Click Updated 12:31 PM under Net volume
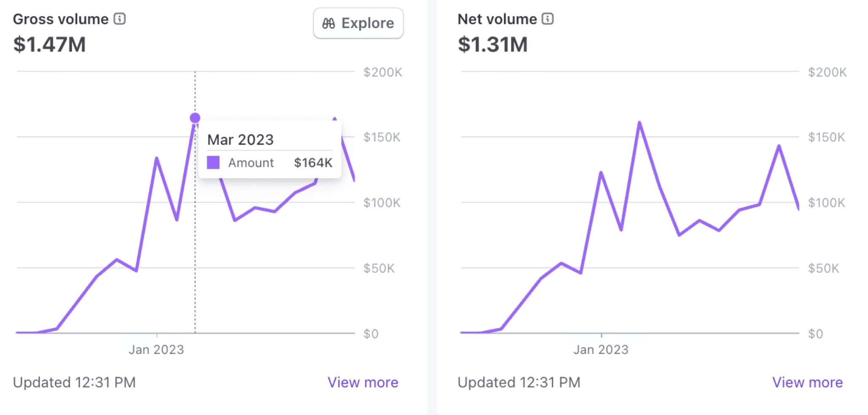This screenshot has height=415, width=868. [519, 382]
